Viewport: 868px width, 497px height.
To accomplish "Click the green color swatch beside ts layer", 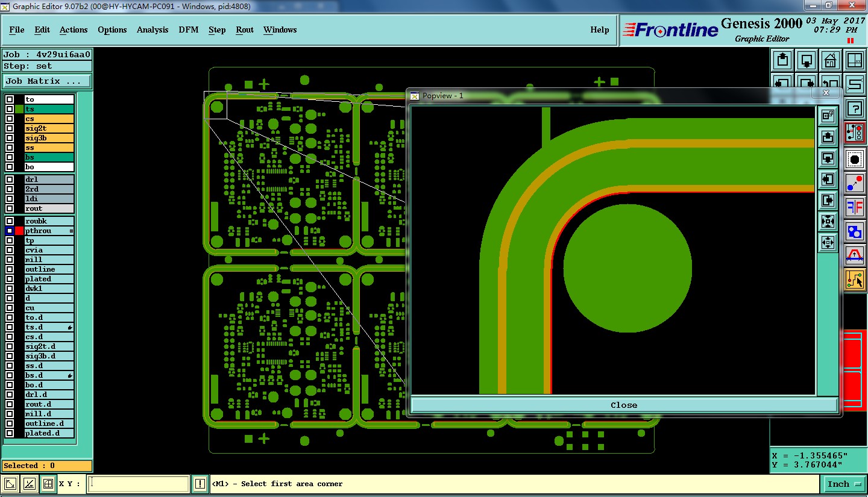I will (x=19, y=109).
